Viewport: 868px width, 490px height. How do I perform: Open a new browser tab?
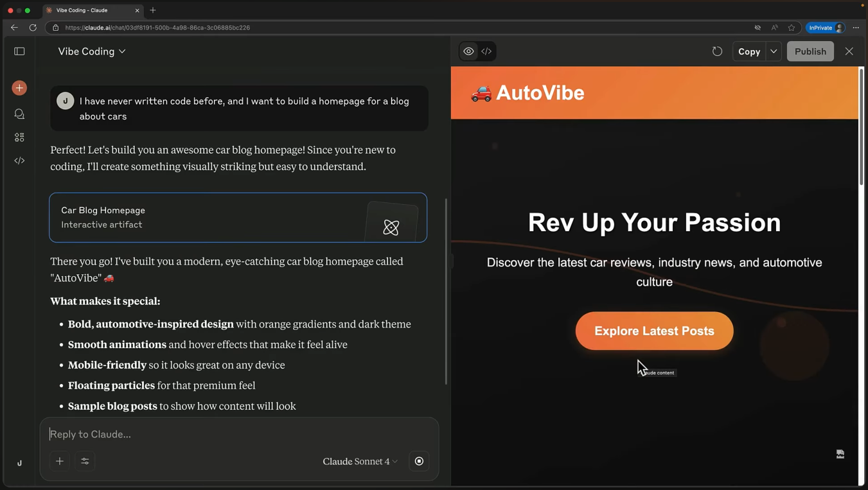coord(153,10)
